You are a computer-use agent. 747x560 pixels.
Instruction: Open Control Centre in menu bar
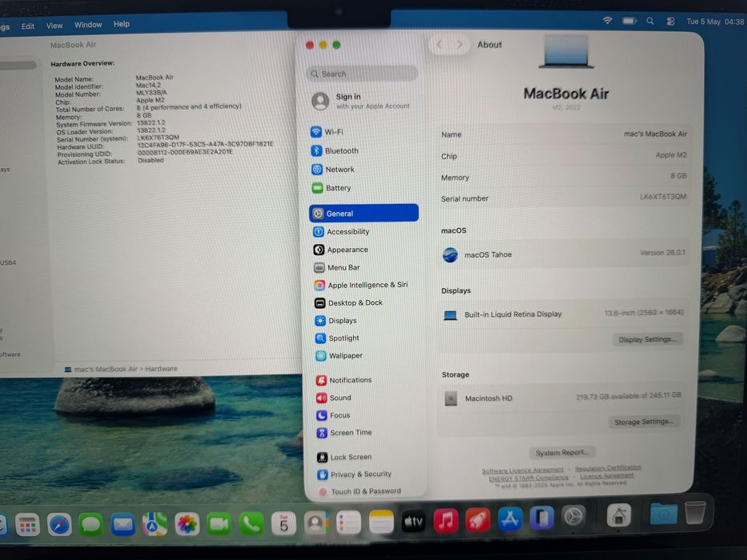tap(671, 21)
